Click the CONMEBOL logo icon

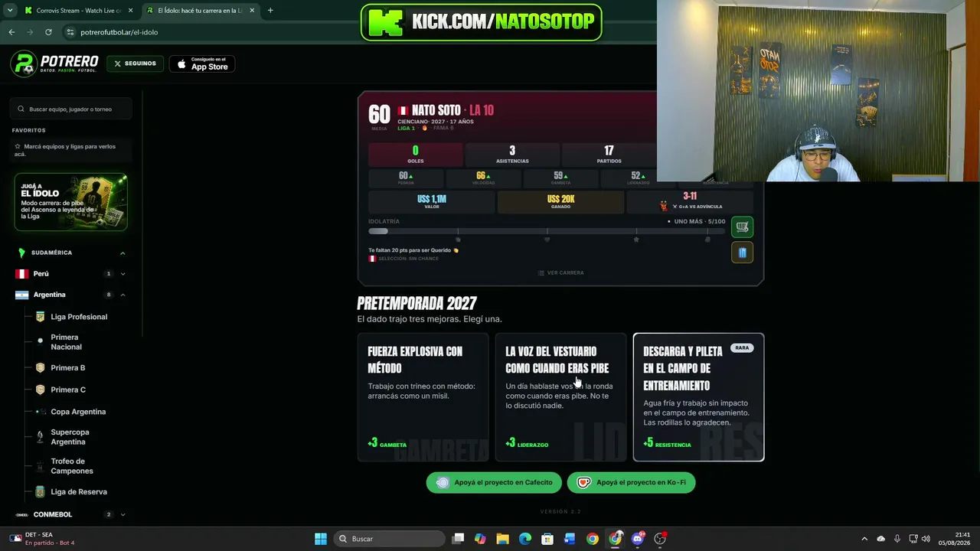(x=21, y=514)
